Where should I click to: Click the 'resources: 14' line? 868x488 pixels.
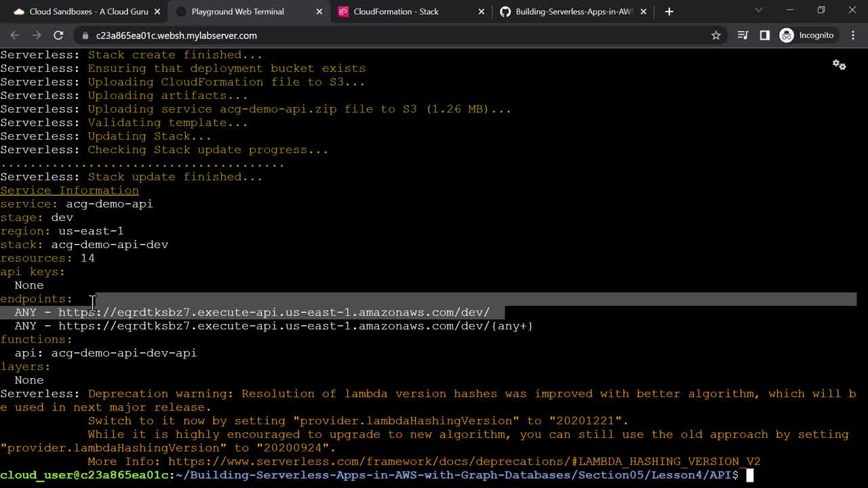(47, 258)
